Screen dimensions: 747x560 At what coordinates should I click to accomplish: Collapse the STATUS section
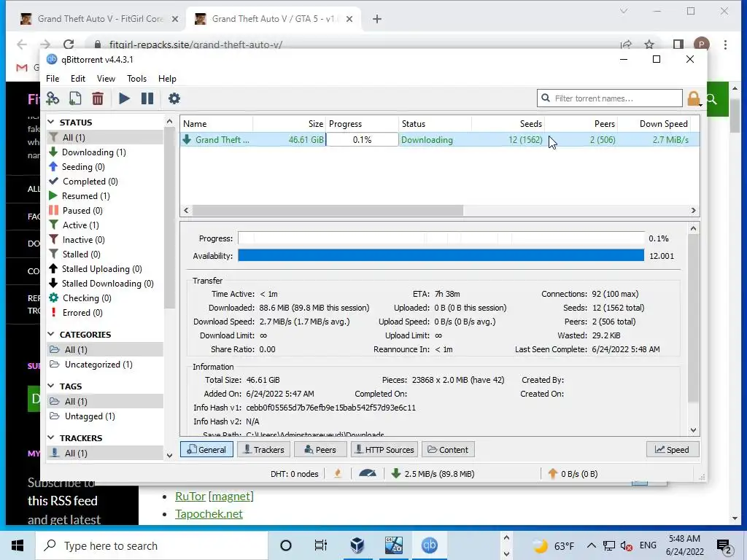coord(51,122)
